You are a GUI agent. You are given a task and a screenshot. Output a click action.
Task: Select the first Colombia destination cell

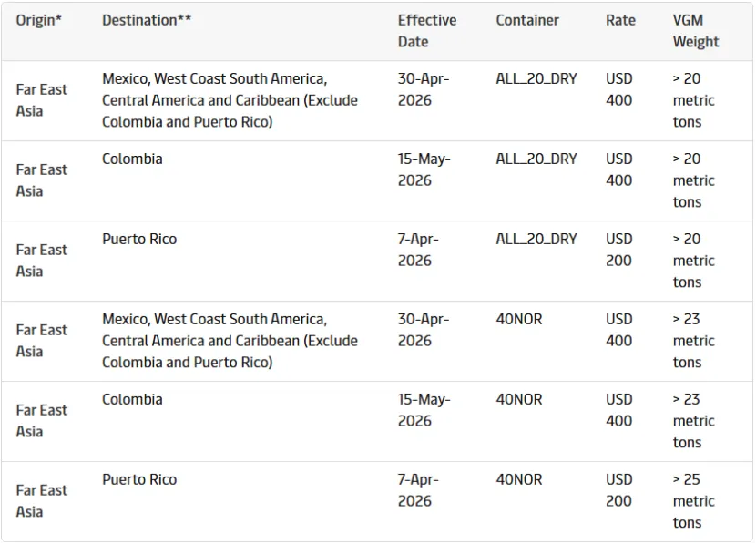(132, 159)
